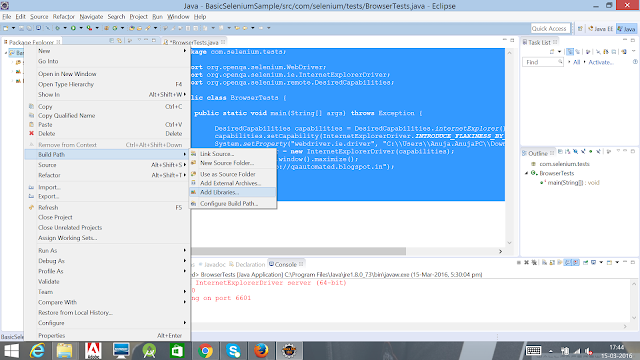Toggle Categorized view icon in Task List

pyautogui.click(x=570, y=52)
